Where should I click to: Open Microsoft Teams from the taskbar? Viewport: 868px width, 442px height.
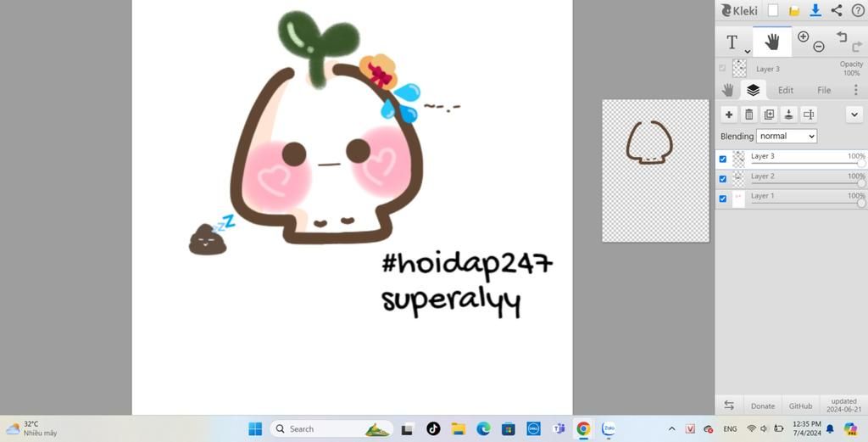(x=559, y=428)
